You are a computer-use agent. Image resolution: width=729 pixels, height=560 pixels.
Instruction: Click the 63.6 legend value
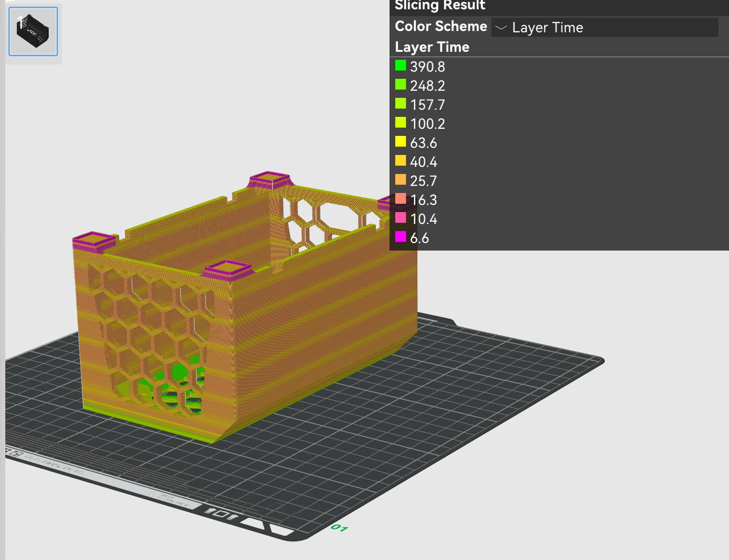coord(424,143)
